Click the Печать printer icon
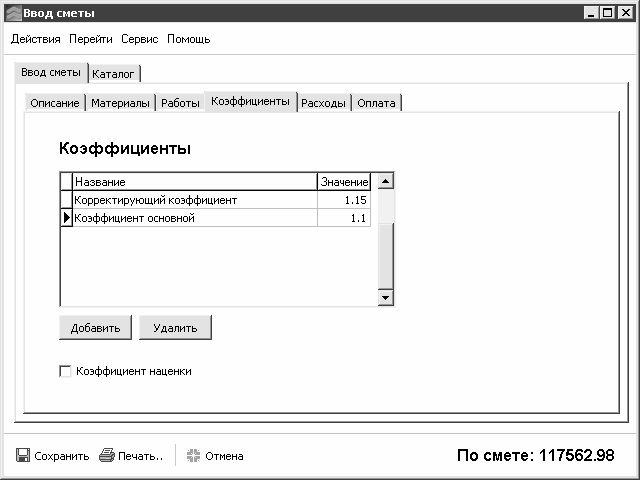 coord(107,455)
